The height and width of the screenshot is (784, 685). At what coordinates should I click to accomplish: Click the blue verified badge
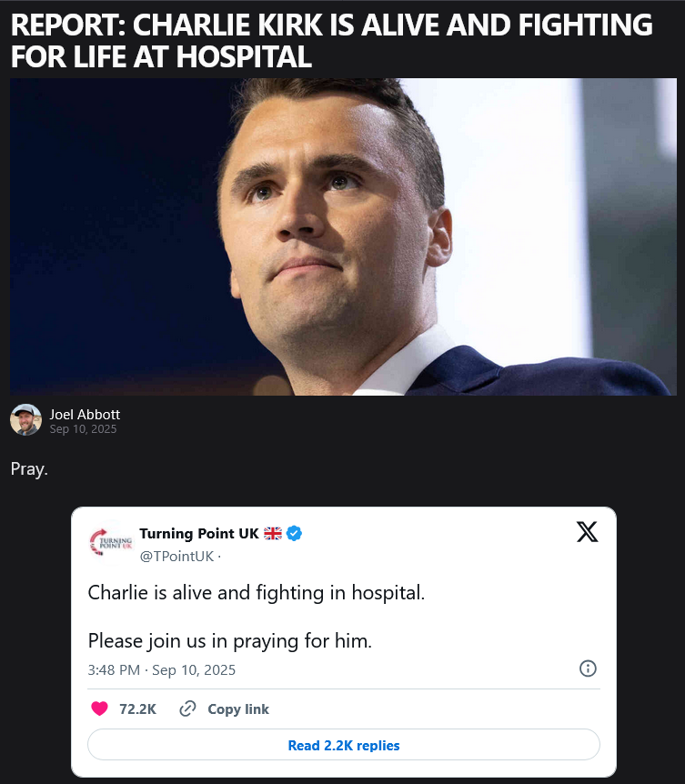pyautogui.click(x=295, y=534)
